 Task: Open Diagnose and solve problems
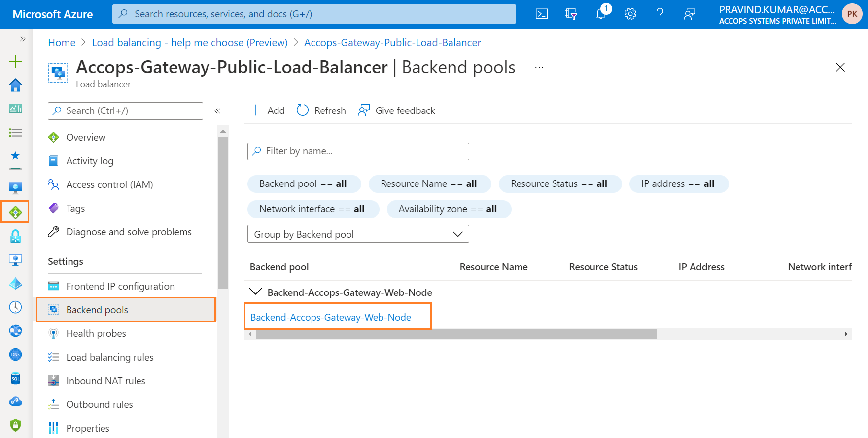coord(129,232)
